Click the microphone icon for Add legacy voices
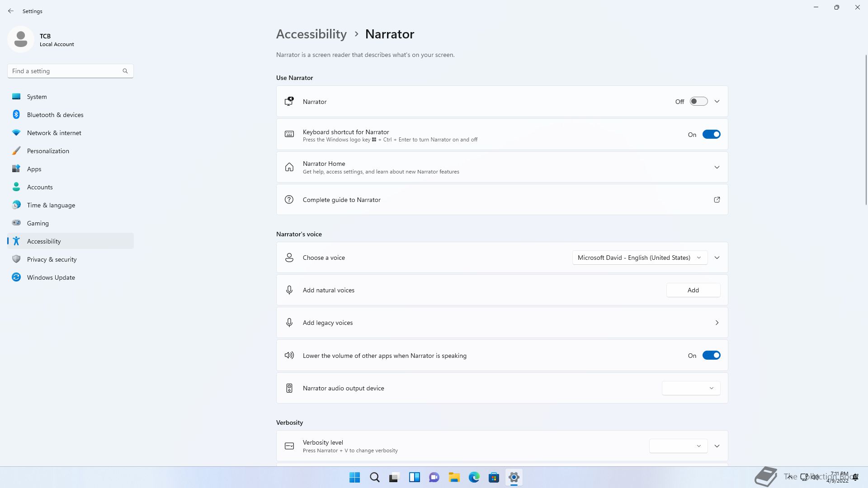 click(289, 323)
